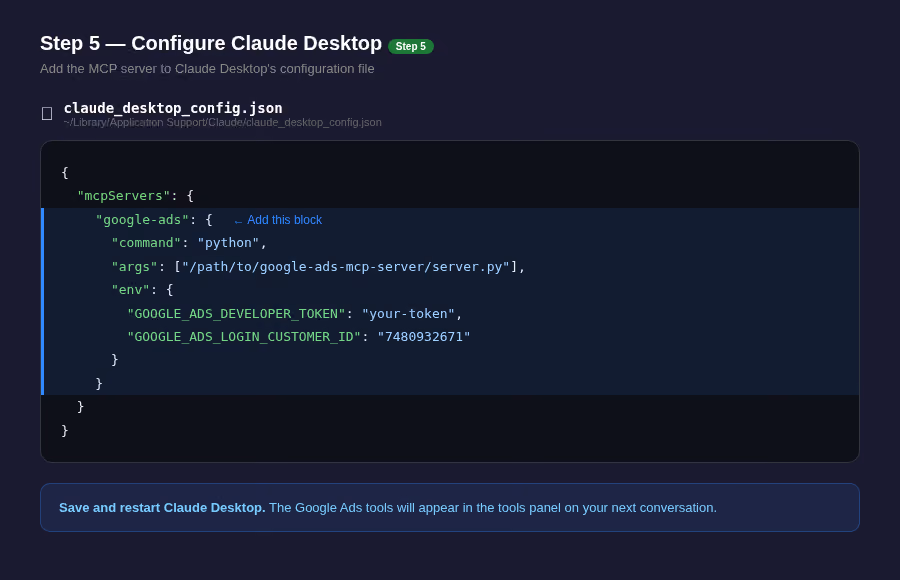
Task: Click the filename claude_desktop_config.json
Action: click(173, 108)
